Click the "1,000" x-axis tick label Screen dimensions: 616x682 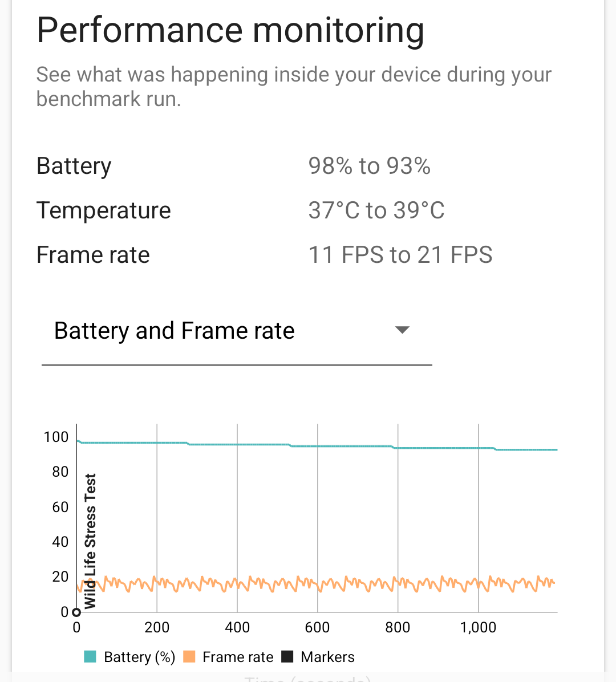(478, 627)
